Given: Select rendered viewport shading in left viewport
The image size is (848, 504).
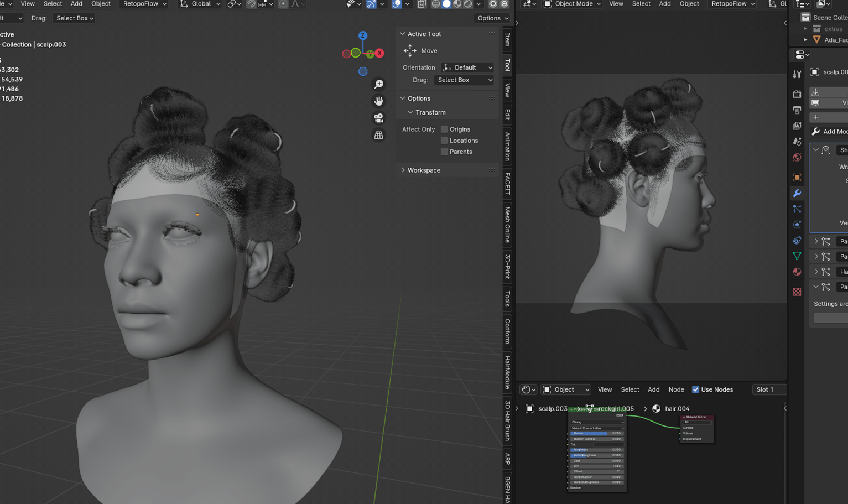Looking at the screenshot, I should click(468, 4).
